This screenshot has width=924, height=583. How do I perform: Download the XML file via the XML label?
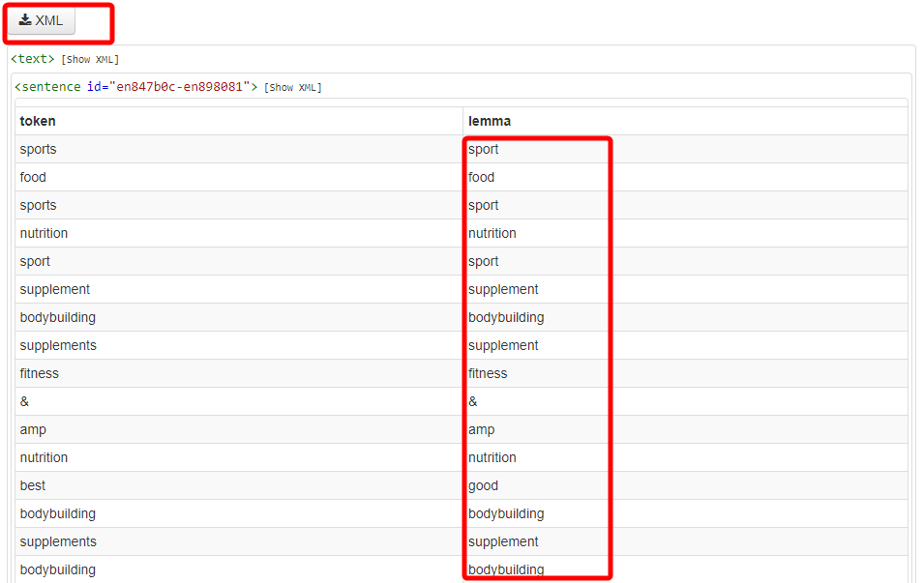[49, 20]
